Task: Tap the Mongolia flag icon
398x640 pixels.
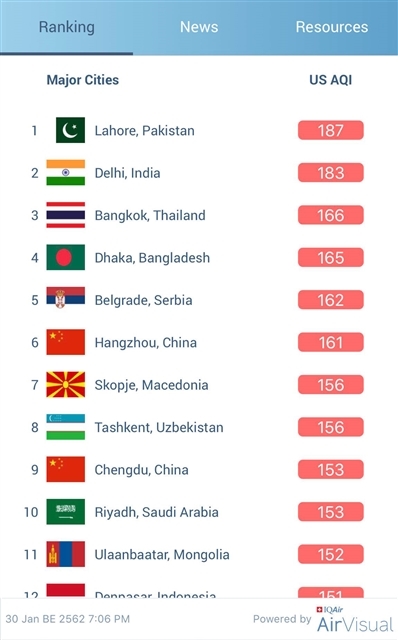Action: (x=66, y=554)
